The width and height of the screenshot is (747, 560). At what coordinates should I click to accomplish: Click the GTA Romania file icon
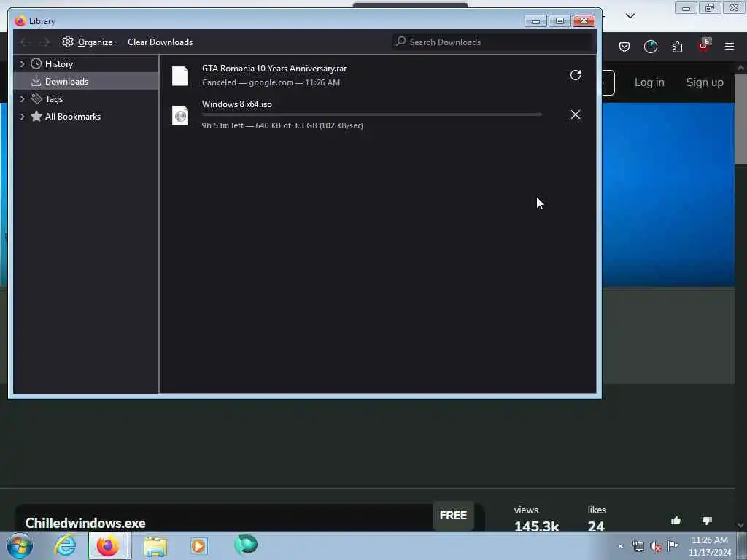[x=180, y=76]
